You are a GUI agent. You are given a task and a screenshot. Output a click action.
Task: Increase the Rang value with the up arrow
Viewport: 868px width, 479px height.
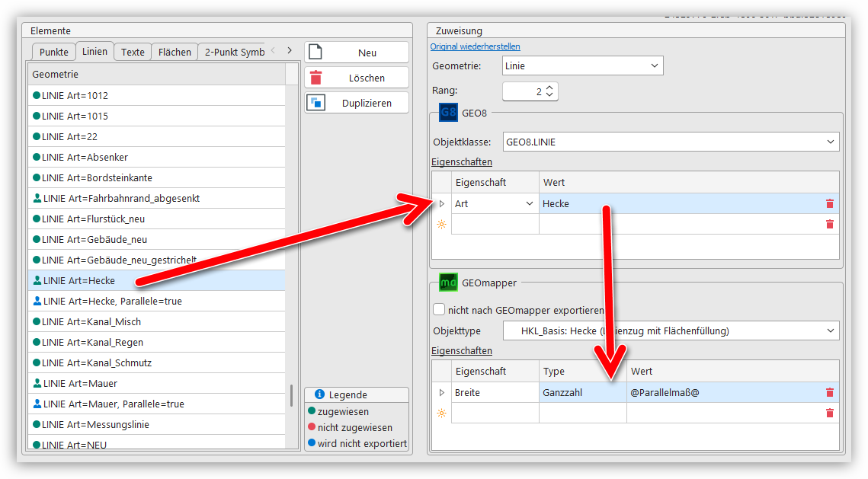coord(550,87)
